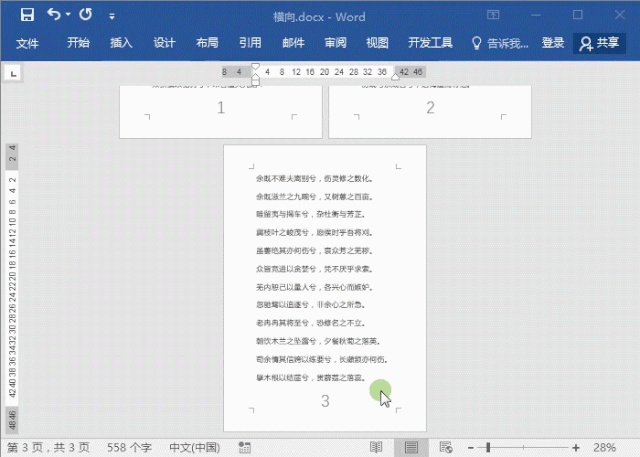Switch to Web Layout view icon
Screen dimensions: 640x457
[x=446, y=448]
